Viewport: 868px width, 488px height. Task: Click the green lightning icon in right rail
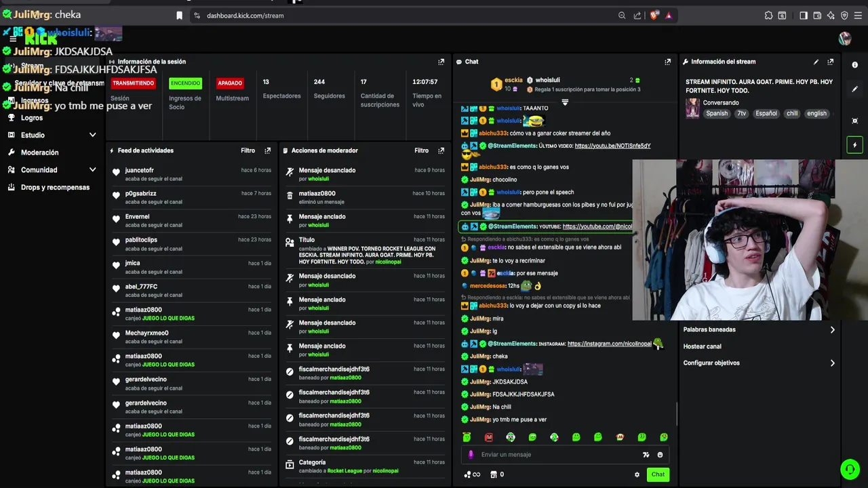(x=854, y=145)
